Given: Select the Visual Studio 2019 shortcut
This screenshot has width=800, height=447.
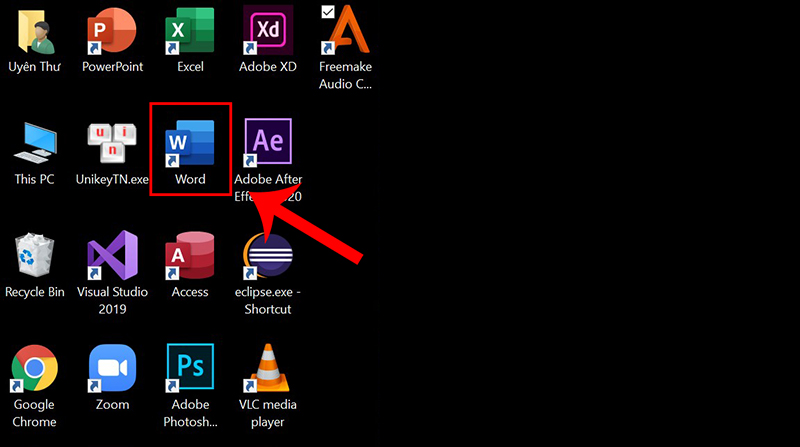Looking at the screenshot, I should pyautogui.click(x=112, y=255).
